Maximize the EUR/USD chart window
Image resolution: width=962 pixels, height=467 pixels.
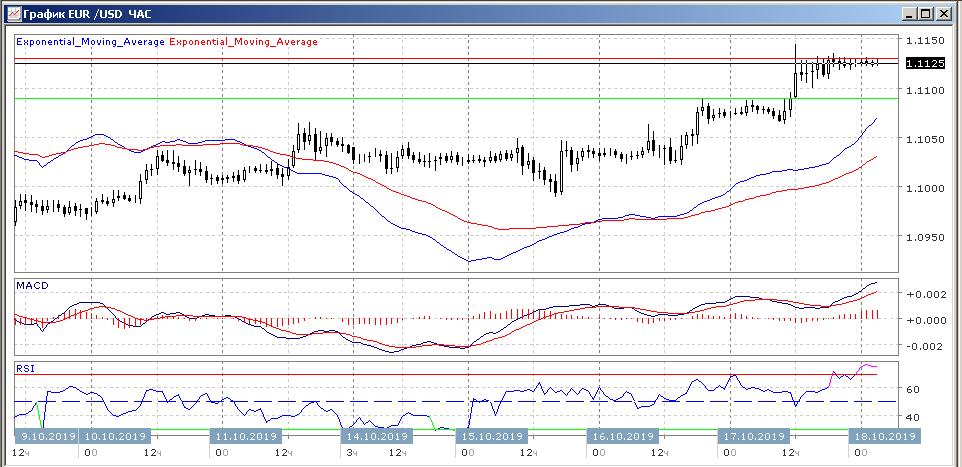click(x=926, y=14)
